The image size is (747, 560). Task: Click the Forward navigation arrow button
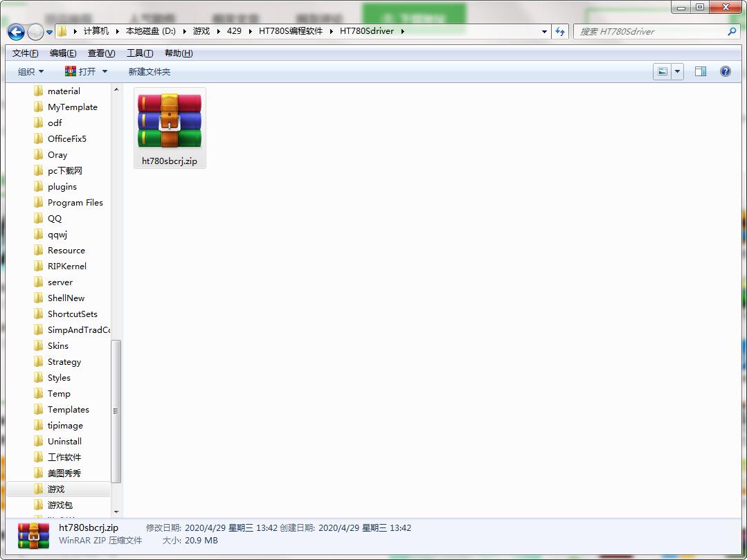click(x=35, y=32)
